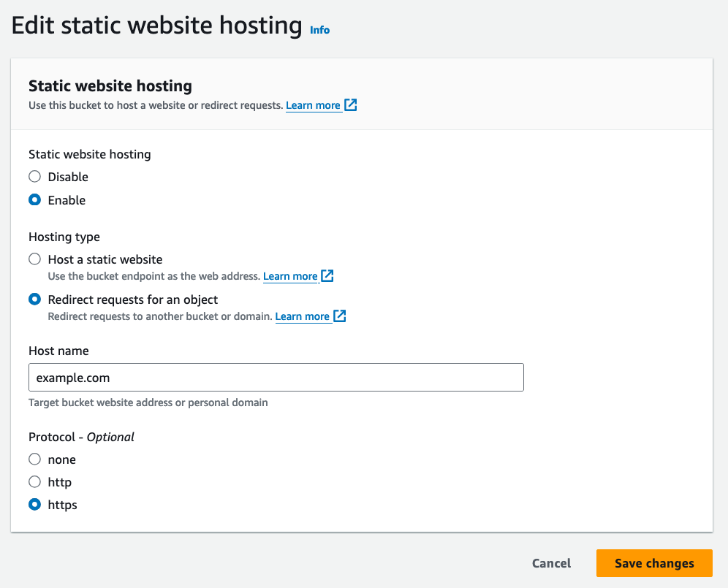The image size is (728, 588).
Task: Open Learn more about bucket endpoint address
Action: coord(290,276)
